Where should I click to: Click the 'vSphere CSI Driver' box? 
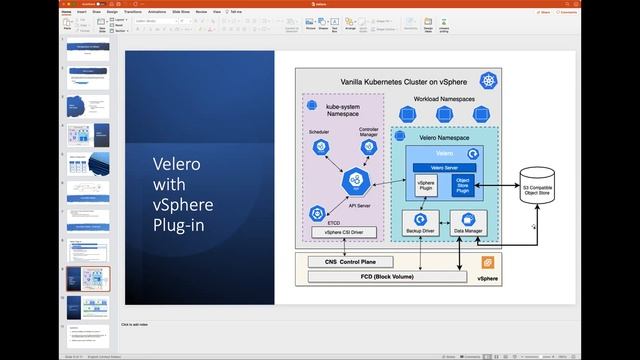coord(344,232)
